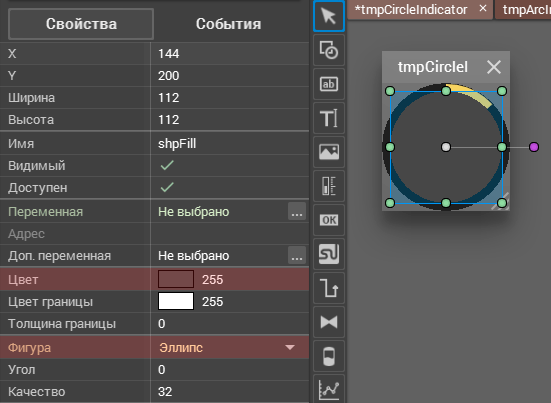Open the Цвет fill color swatch
The image size is (551, 403).
(x=176, y=279)
